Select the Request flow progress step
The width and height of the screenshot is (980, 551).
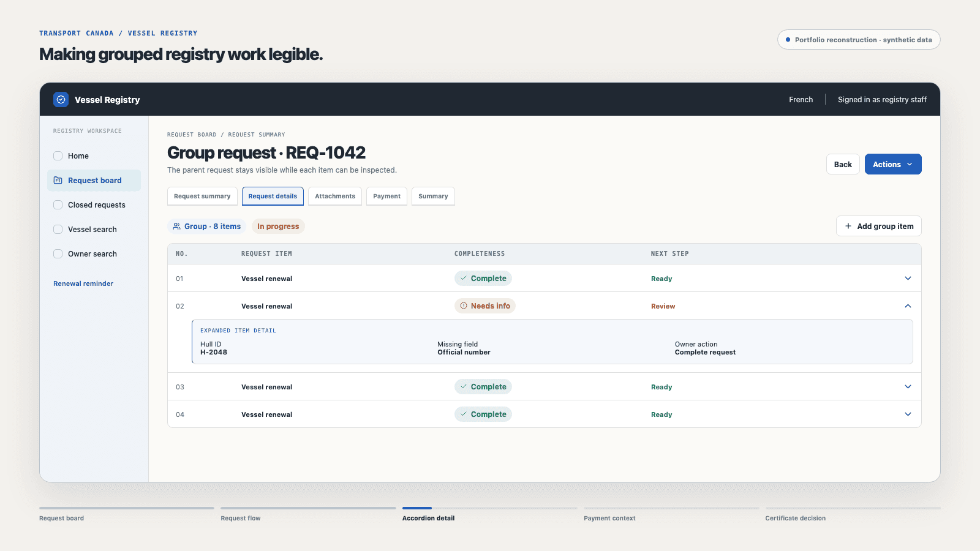[308, 514]
